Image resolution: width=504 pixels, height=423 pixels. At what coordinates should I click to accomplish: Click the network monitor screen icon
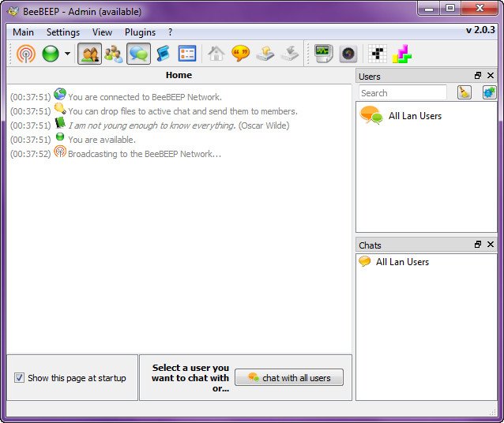coord(324,54)
